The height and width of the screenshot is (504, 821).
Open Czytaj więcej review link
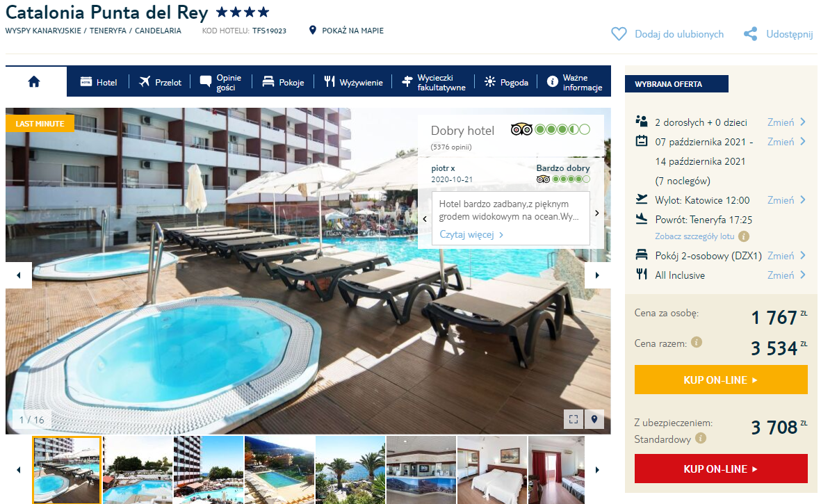click(x=471, y=234)
